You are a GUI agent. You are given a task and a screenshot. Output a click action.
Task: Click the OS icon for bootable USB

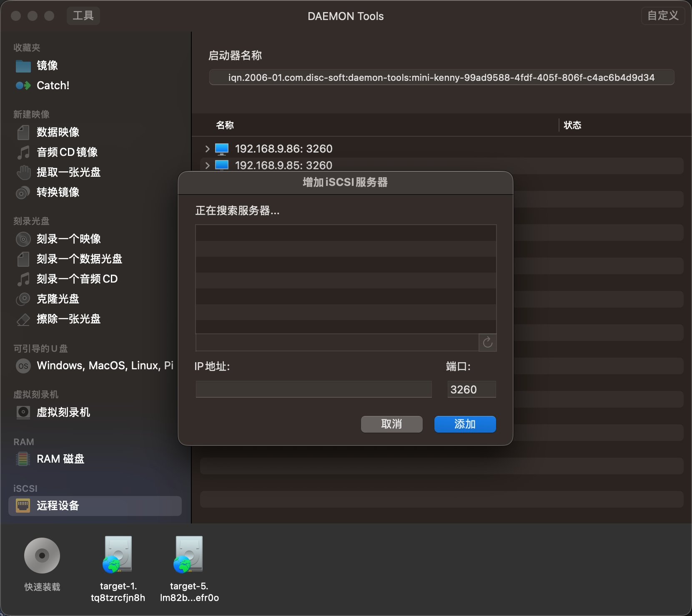click(x=23, y=366)
